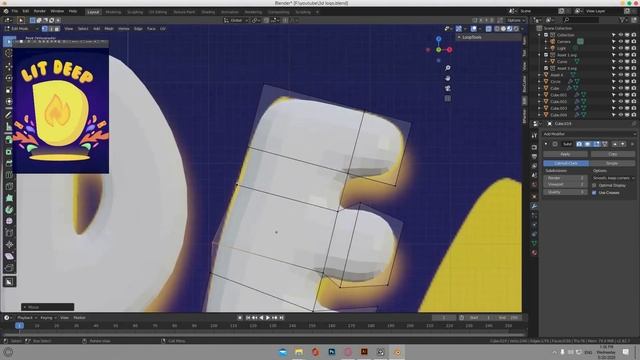Select the Inset Faces tool
Image resolution: width=640 pixels, height=360 pixels.
pyautogui.click(x=9, y=152)
